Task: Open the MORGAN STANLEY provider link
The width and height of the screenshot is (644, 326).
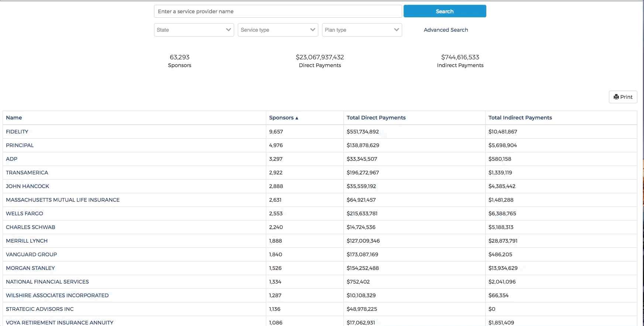Action: pos(30,268)
